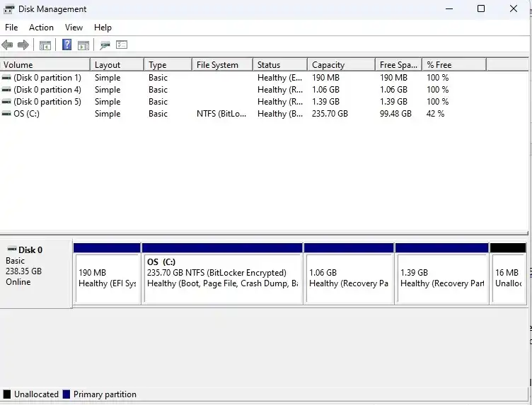Click the blue Primary partition legend swatch
Image resolution: width=532 pixels, height=405 pixels.
pyautogui.click(x=66, y=394)
